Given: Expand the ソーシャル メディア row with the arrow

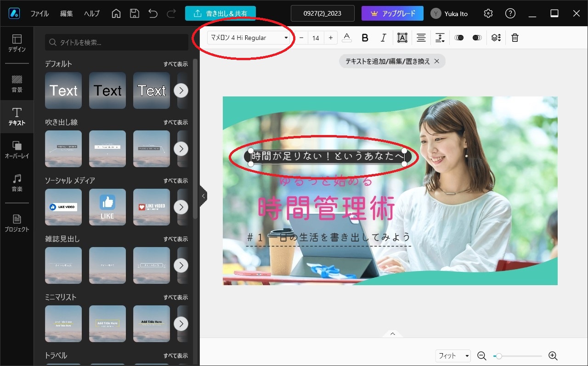Looking at the screenshot, I should click(181, 207).
